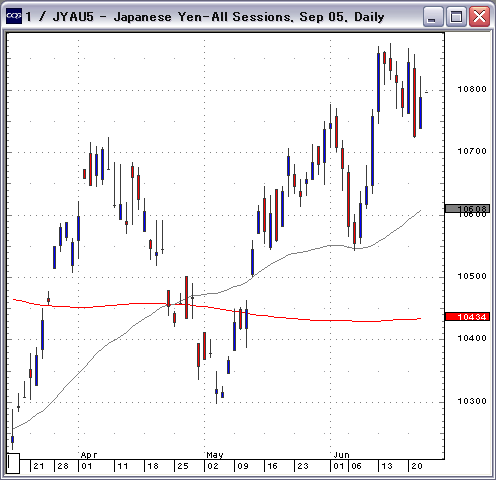The width and height of the screenshot is (496, 480).
Task: Click the small box at time axis left end
Action: pos(13,463)
